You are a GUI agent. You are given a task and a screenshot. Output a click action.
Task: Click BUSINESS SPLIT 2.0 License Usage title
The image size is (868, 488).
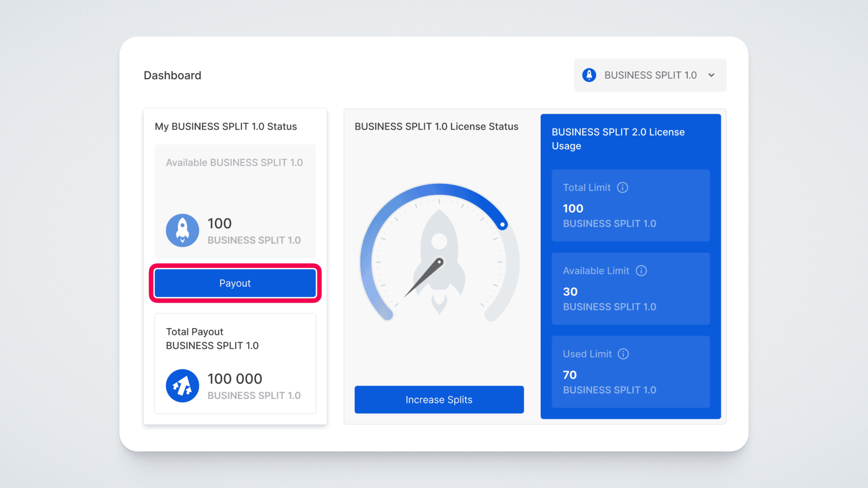[x=618, y=139]
